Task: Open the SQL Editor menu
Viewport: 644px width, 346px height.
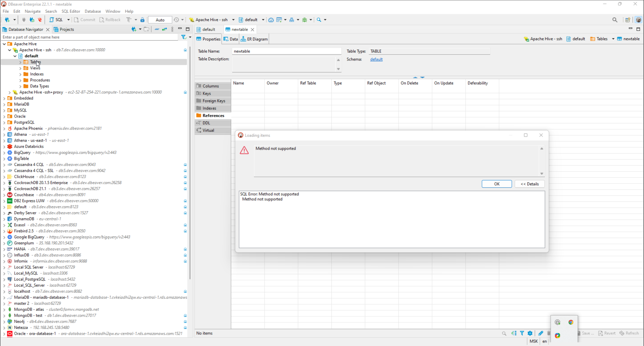Action: pyautogui.click(x=71, y=11)
